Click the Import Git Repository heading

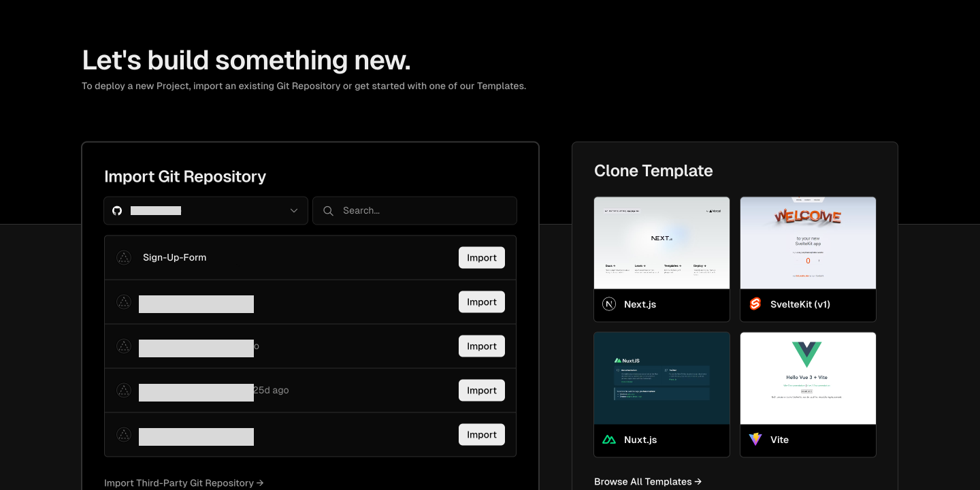pyautogui.click(x=185, y=177)
